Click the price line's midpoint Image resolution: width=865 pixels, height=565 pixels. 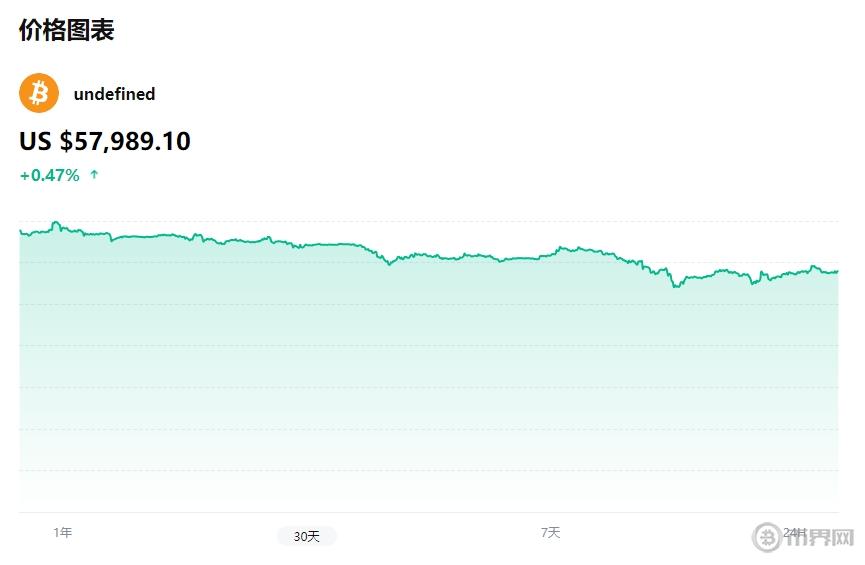click(430, 256)
